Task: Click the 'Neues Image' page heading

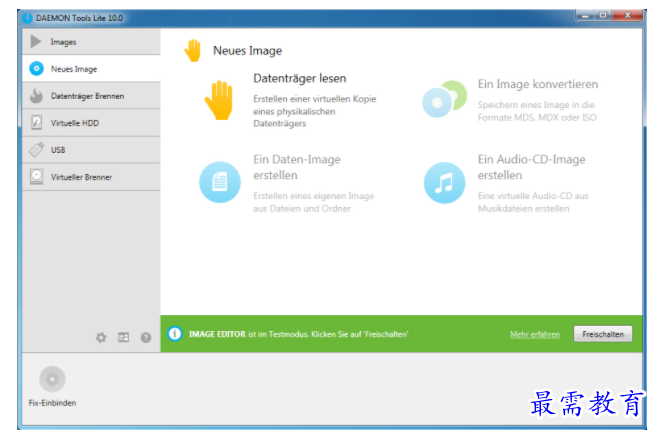Action: (247, 51)
